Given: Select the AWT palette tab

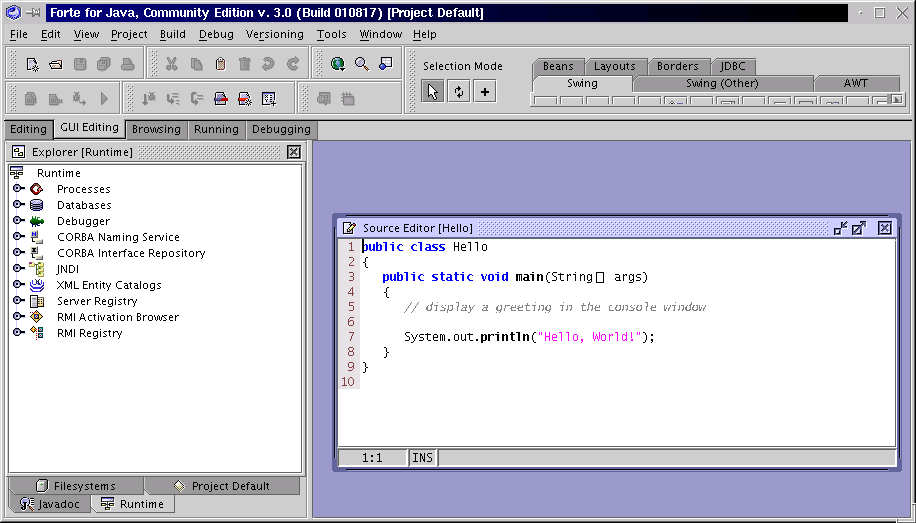Looking at the screenshot, I should (855, 84).
